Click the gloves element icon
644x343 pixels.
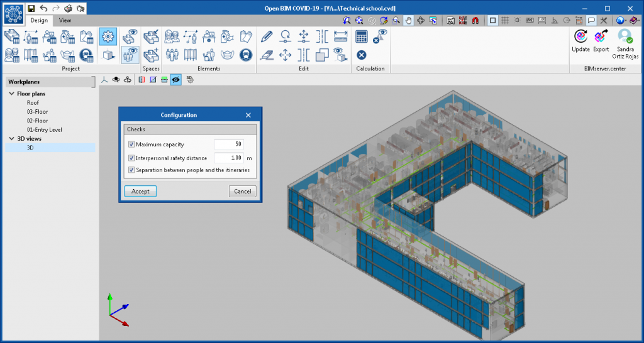246,36
